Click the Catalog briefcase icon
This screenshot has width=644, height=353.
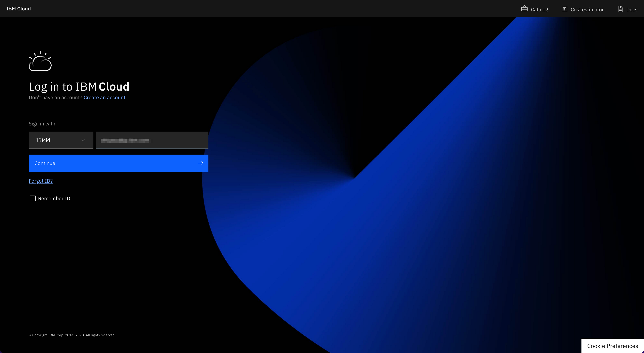click(x=524, y=9)
